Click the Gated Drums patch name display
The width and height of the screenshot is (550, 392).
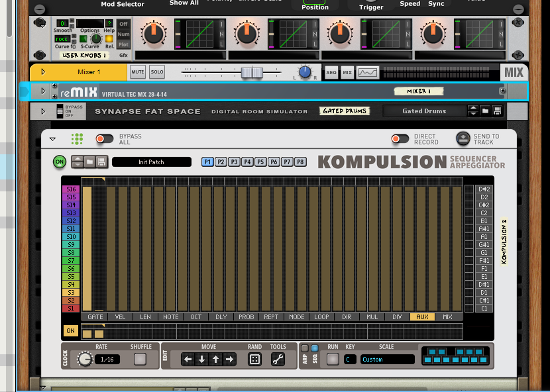[424, 111]
